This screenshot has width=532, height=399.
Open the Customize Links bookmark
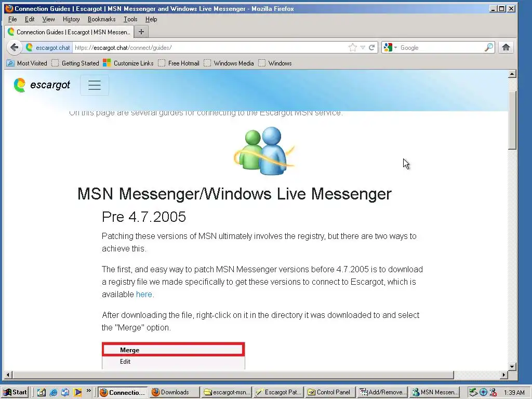click(x=128, y=63)
